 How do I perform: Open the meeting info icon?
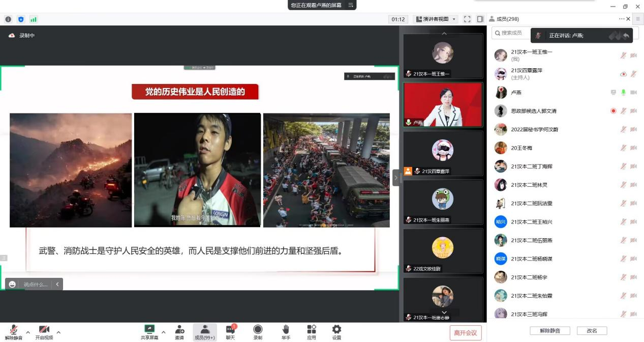pyautogui.click(x=8, y=19)
